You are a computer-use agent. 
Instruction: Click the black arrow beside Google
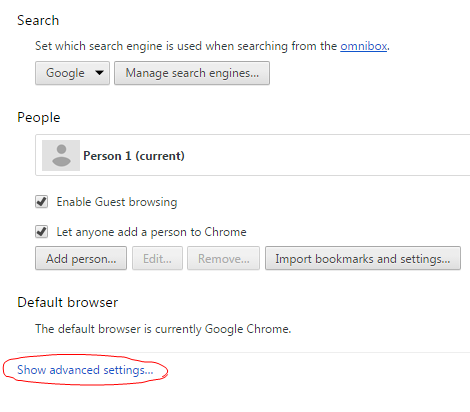coord(99,72)
